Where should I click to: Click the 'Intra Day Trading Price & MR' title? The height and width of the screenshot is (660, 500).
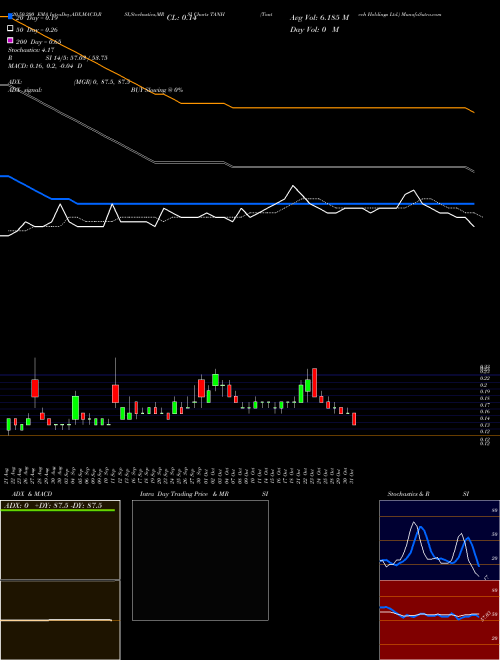pos(184,494)
